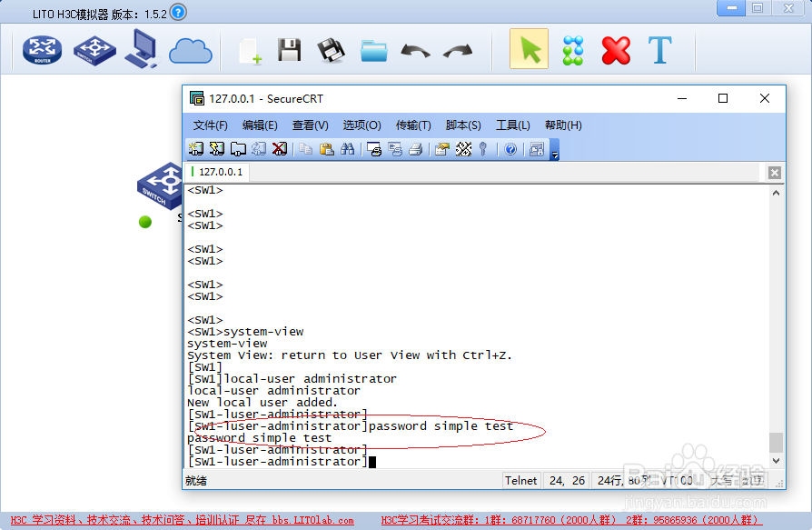Viewport: 812px width, 530px height.
Task: Click the Save As multi-disk icon
Action: point(331,51)
